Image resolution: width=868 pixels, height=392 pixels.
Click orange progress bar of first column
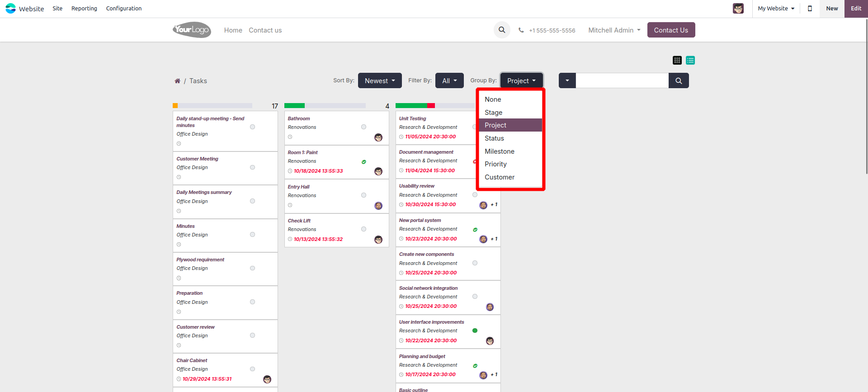click(x=175, y=106)
